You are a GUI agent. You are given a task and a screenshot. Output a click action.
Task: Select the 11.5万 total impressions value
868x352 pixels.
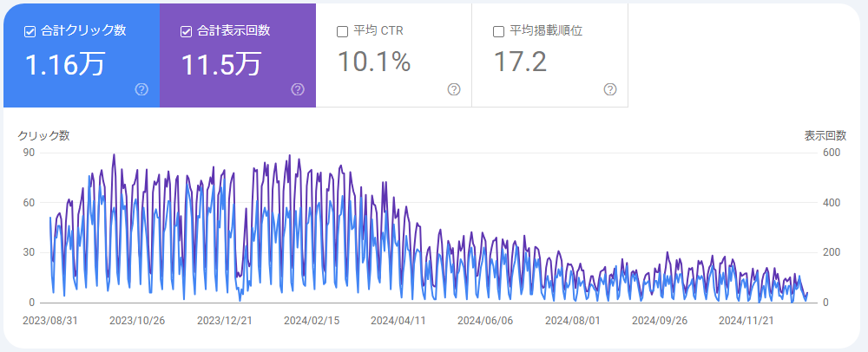[220, 64]
